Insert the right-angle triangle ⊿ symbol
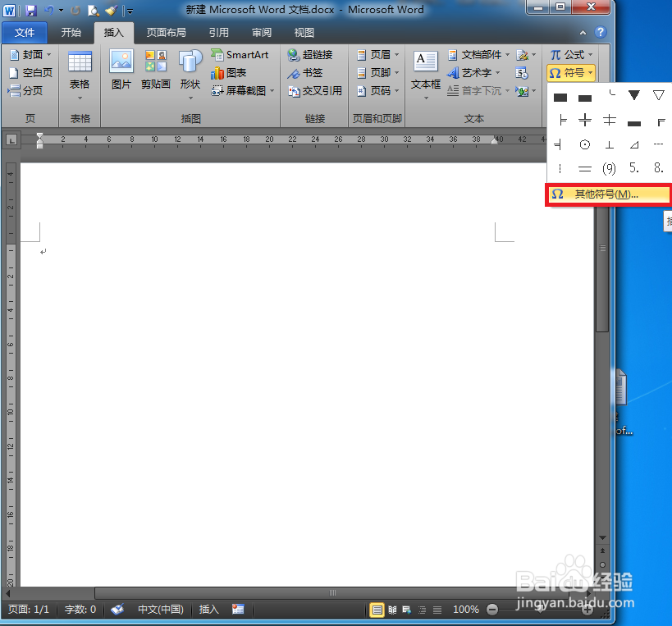This screenshot has width=672, height=626. pyautogui.click(x=634, y=145)
